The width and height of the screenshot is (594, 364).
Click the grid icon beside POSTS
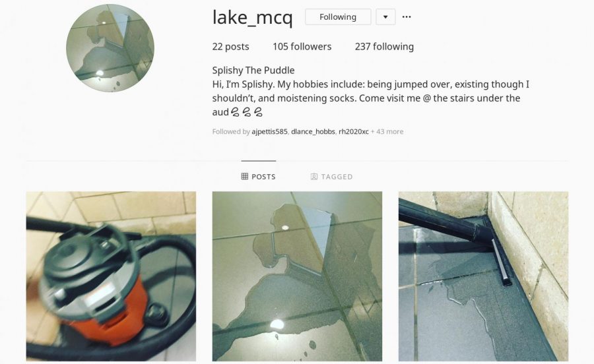(x=245, y=177)
